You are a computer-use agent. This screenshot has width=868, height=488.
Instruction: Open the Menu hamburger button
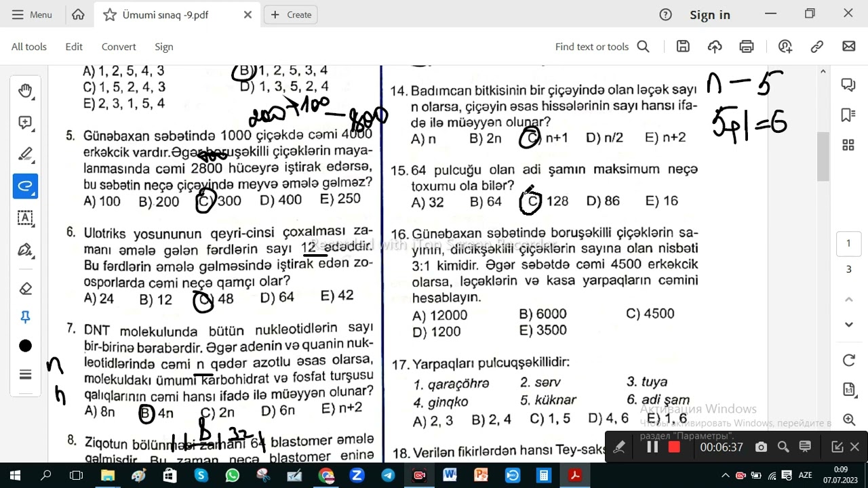[31, 14]
